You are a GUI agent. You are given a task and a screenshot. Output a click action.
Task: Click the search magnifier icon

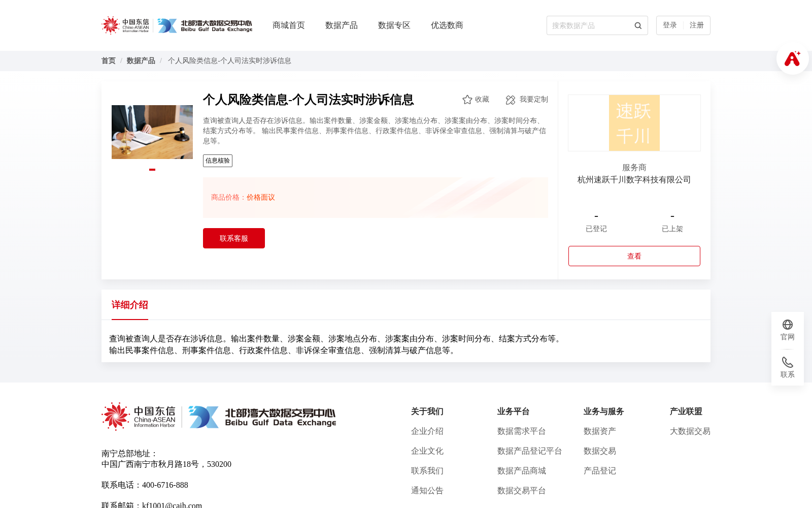(x=638, y=25)
